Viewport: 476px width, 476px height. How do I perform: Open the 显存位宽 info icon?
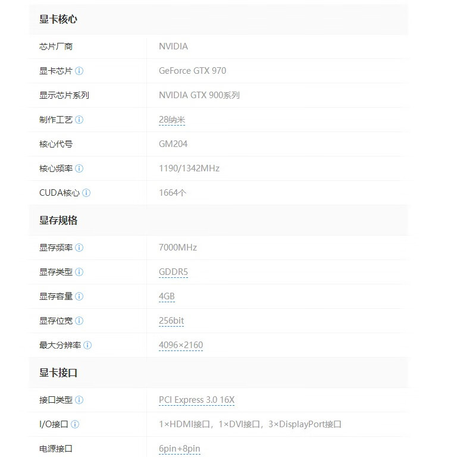pos(79,321)
